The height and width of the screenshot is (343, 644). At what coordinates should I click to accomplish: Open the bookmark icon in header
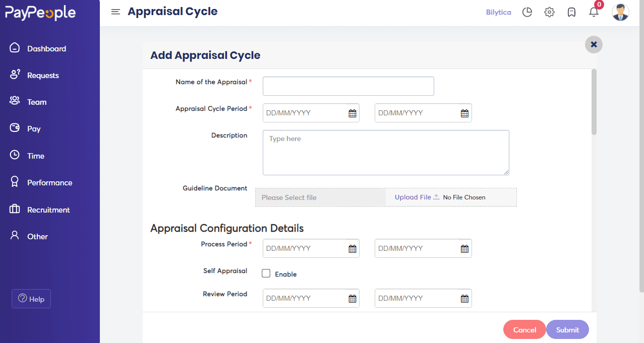pos(571,12)
